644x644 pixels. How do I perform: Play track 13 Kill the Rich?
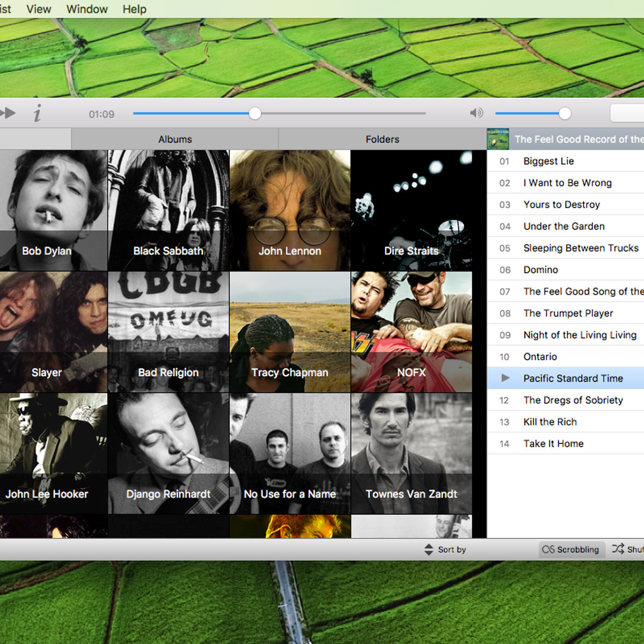(x=550, y=422)
